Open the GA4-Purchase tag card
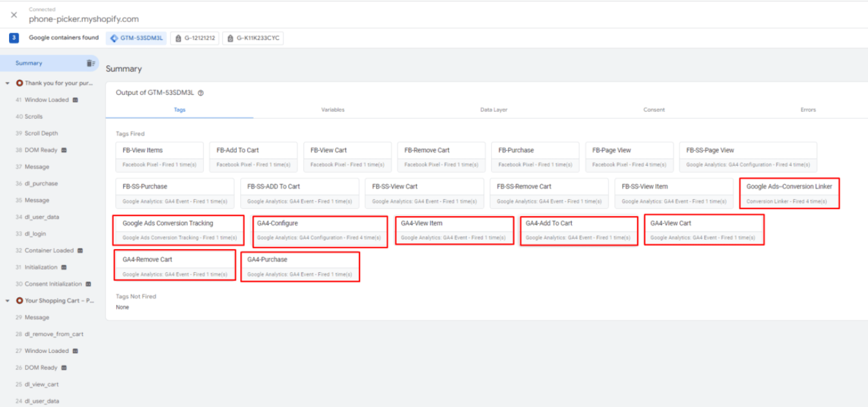Screen dimensions: 868x407 pos(299,266)
